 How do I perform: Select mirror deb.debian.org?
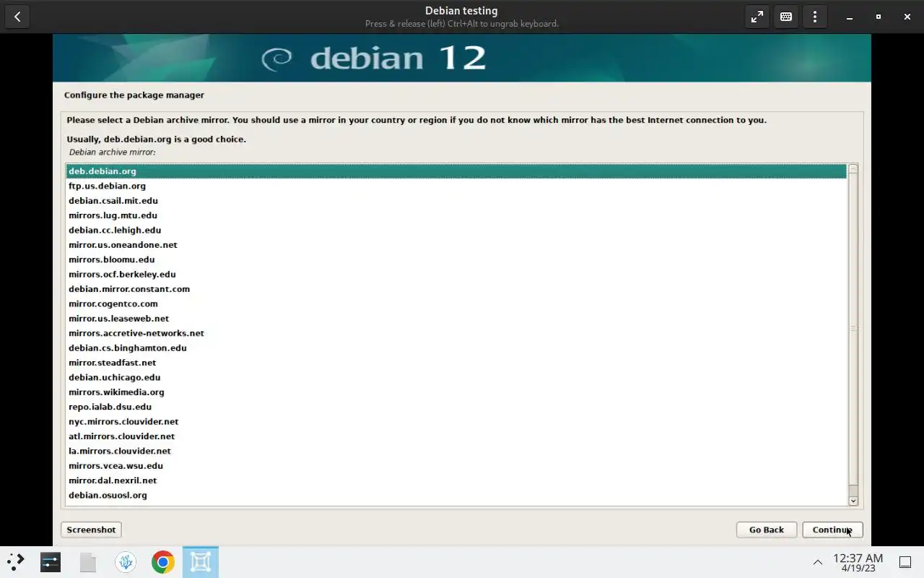pyautogui.click(x=456, y=171)
